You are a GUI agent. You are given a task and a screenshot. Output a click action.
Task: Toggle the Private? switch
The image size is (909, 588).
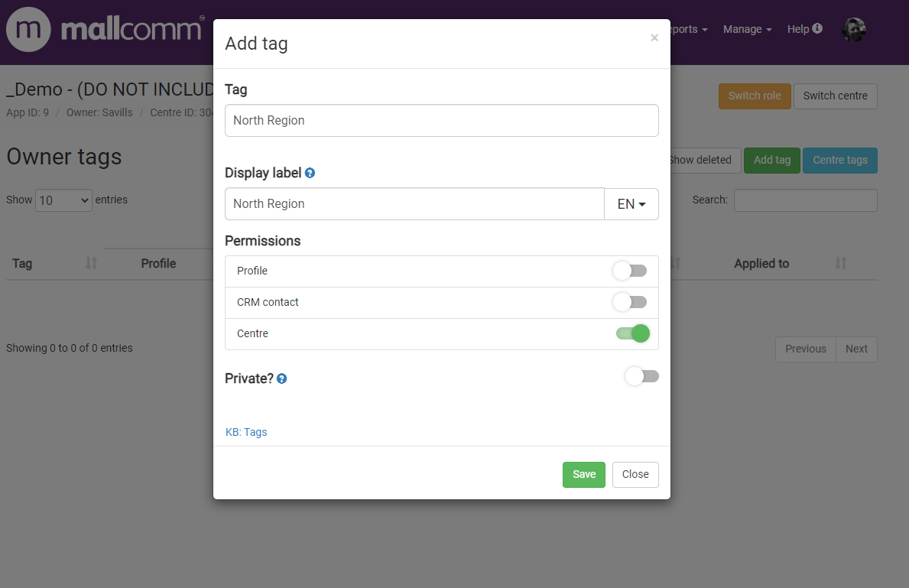642,376
